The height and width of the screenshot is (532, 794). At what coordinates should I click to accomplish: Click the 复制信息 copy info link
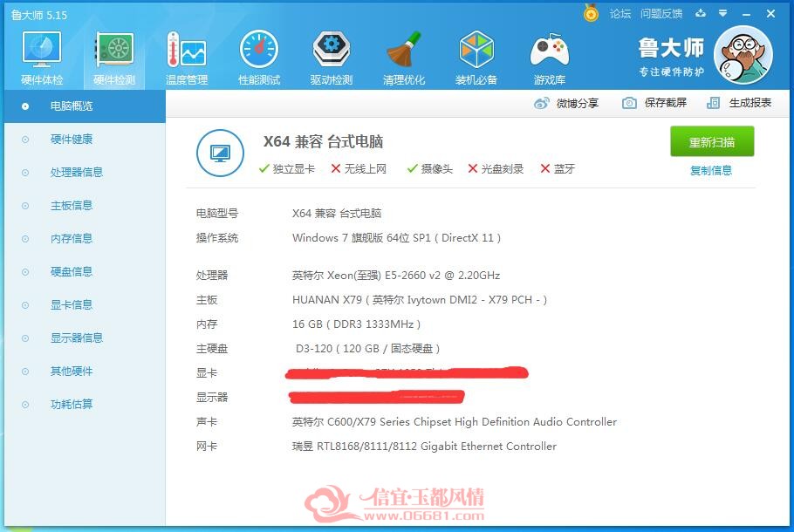[711, 171]
